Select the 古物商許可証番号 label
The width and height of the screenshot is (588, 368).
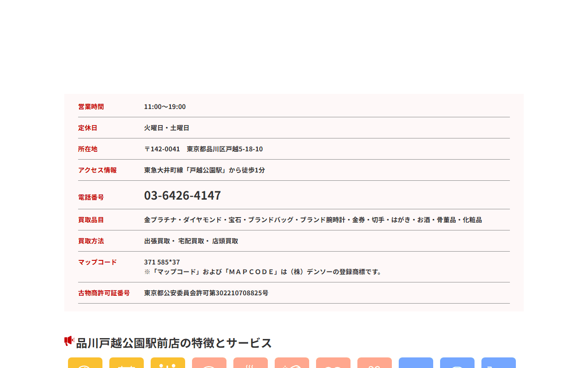[x=104, y=293]
